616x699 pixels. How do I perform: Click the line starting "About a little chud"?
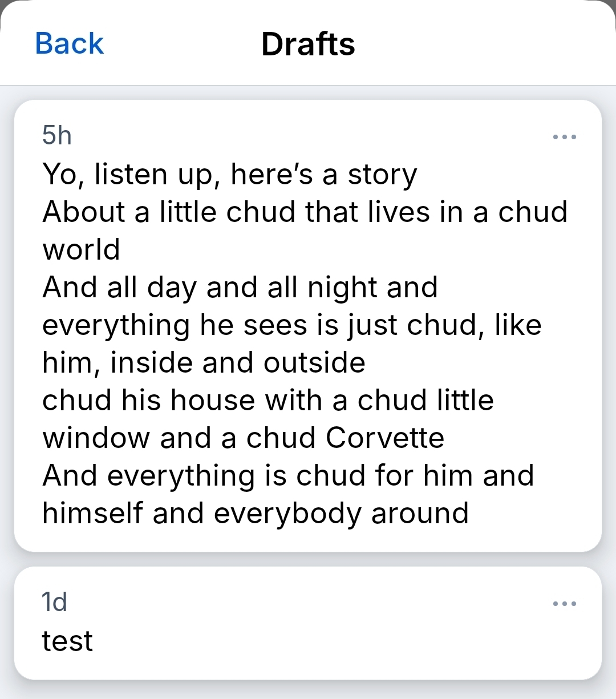point(305,212)
